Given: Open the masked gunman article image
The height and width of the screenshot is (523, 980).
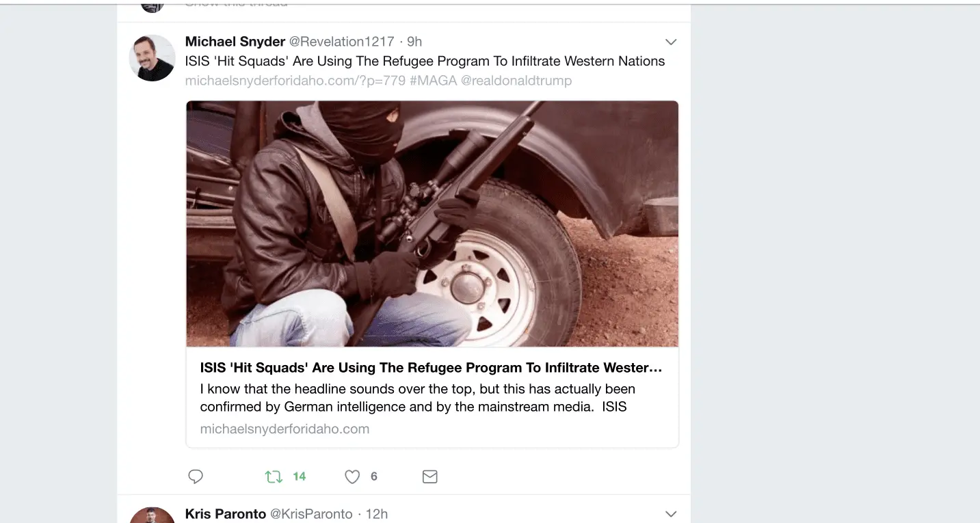Looking at the screenshot, I should 432,224.
